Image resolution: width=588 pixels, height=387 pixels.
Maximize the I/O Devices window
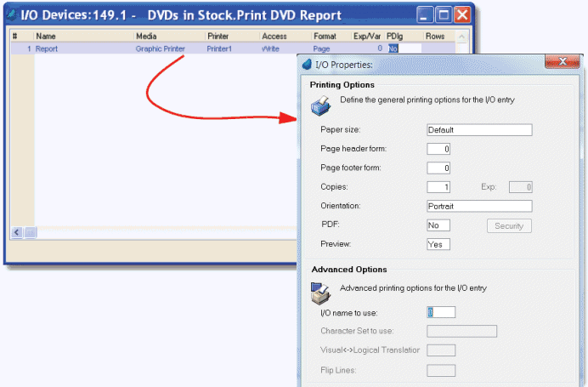(x=444, y=15)
